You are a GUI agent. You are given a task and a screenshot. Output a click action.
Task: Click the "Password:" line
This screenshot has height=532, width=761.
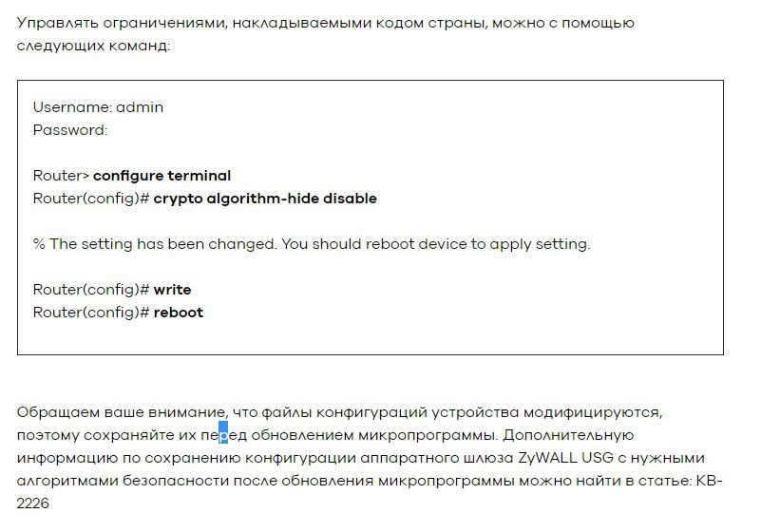coord(70,130)
